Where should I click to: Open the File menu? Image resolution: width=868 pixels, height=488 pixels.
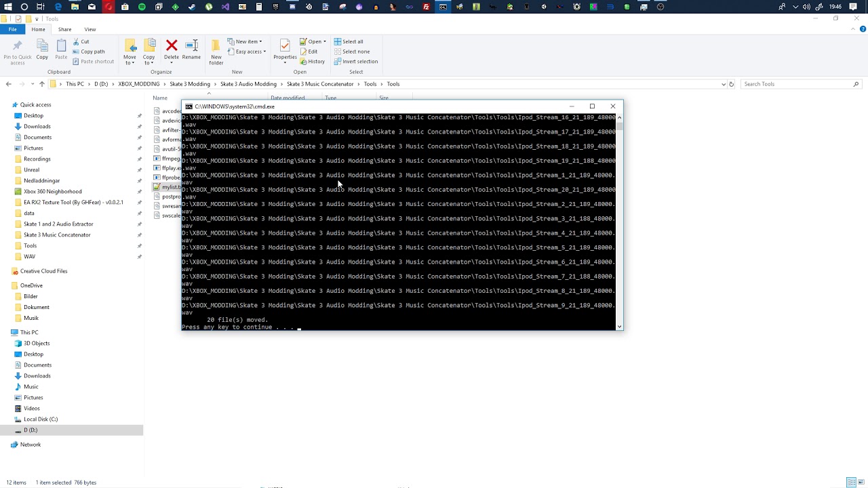[x=12, y=29]
